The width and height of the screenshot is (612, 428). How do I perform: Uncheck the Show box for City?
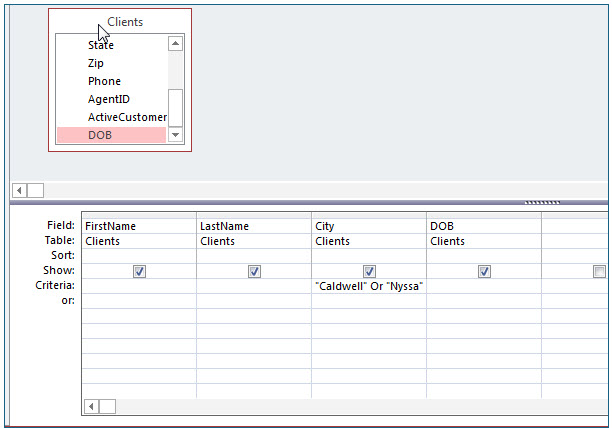pyautogui.click(x=369, y=271)
